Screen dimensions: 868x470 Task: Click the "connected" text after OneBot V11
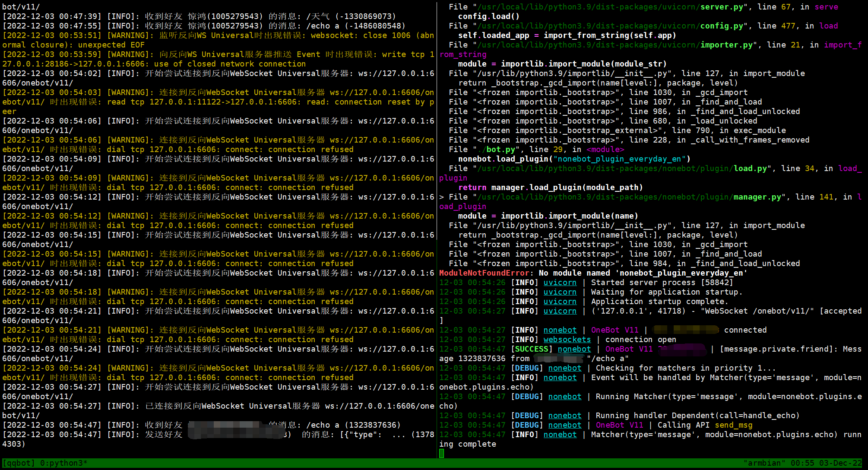click(745, 330)
